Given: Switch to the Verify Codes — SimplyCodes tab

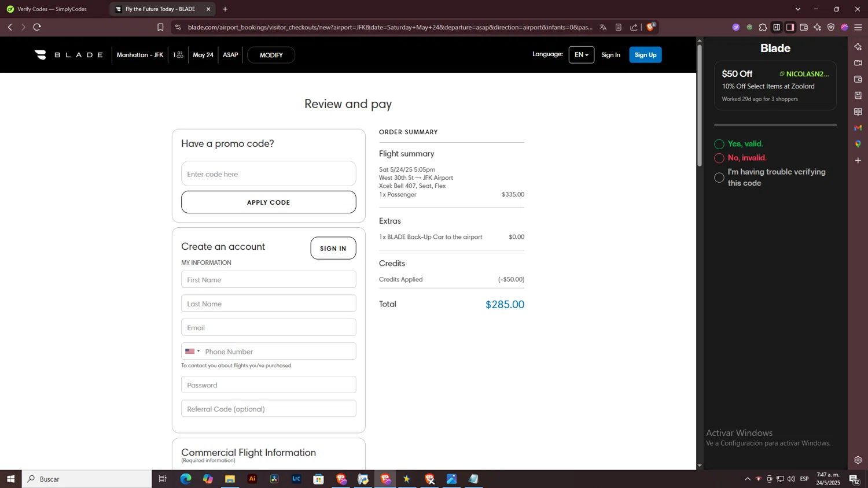Looking at the screenshot, I should click(53, 9).
